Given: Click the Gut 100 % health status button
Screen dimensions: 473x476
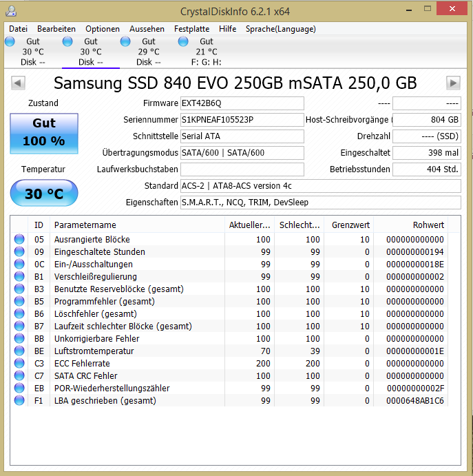Looking at the screenshot, I should pos(44,134).
